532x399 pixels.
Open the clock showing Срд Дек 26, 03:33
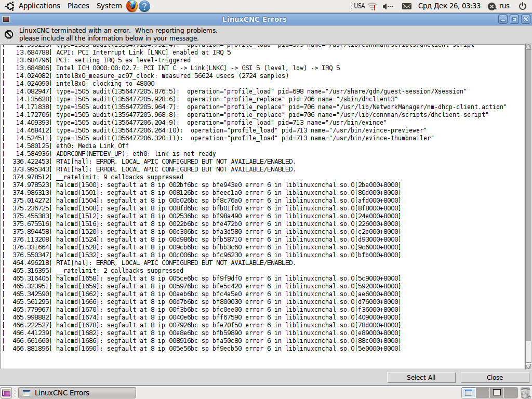click(x=449, y=6)
